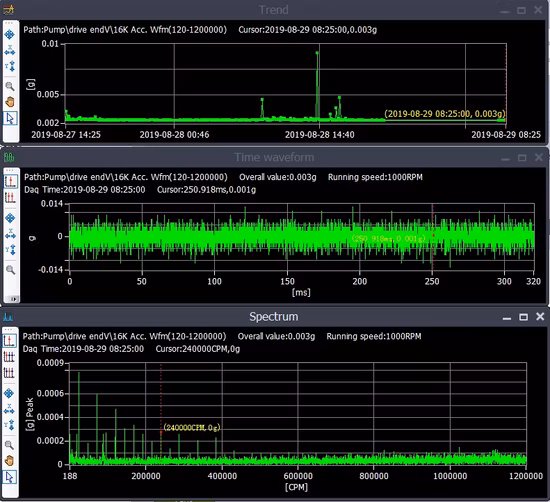Click the [g] Peak Y-axis label in Spectrum
The image size is (550, 502).
pos(30,414)
